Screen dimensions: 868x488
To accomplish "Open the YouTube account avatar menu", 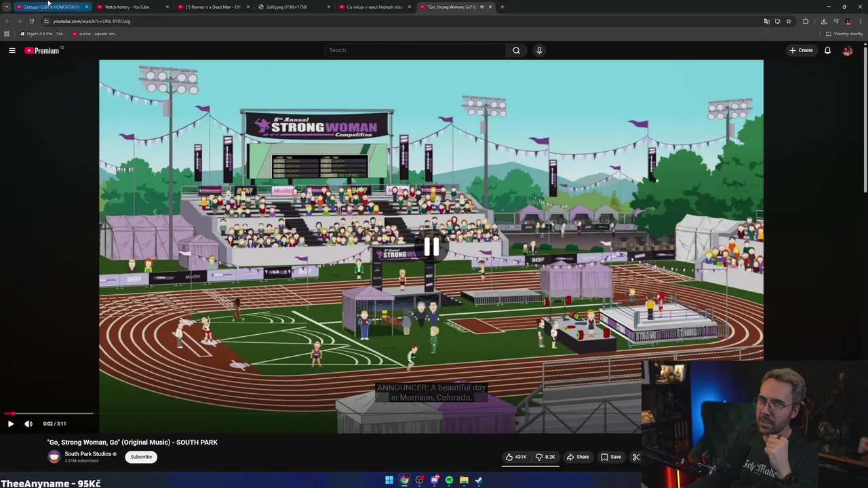I will 848,50.
